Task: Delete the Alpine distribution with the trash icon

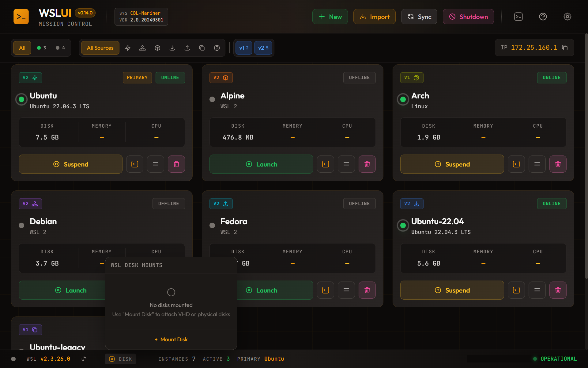Action: [x=367, y=164]
